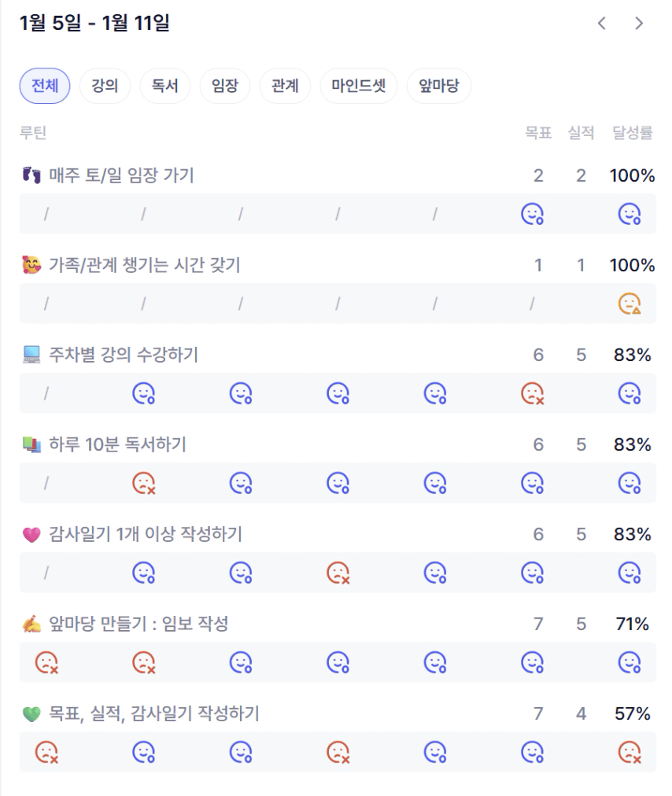Click the 달성률 column header

(x=633, y=133)
